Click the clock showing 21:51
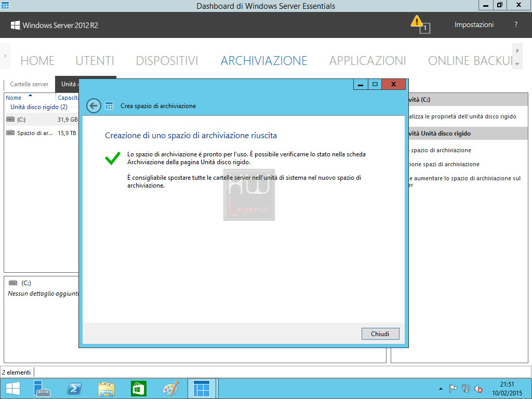This screenshot has height=399, width=532. pos(507,384)
